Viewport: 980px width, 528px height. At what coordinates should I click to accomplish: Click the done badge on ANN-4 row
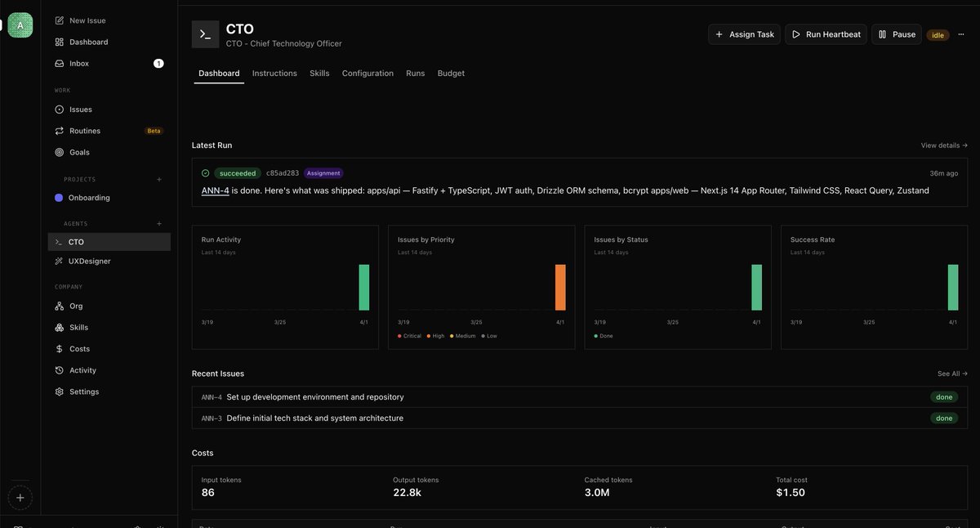(944, 397)
